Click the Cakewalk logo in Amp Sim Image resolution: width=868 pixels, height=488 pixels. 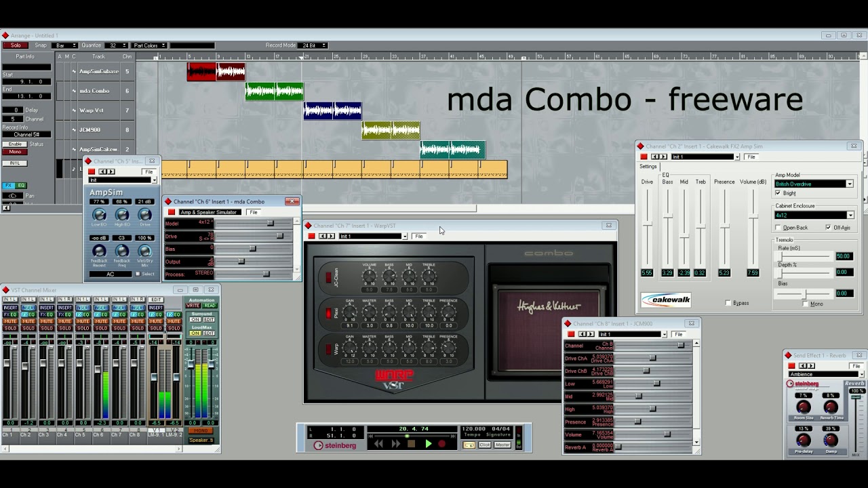(666, 300)
